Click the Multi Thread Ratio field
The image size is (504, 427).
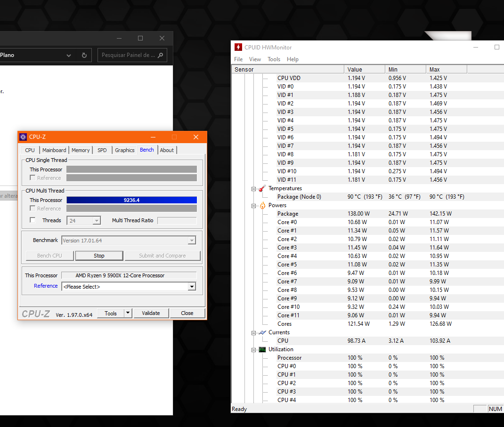(177, 220)
